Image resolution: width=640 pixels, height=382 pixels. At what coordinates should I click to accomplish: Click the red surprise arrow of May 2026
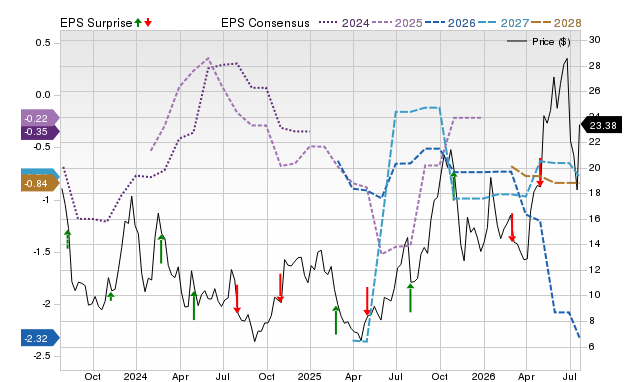point(540,173)
